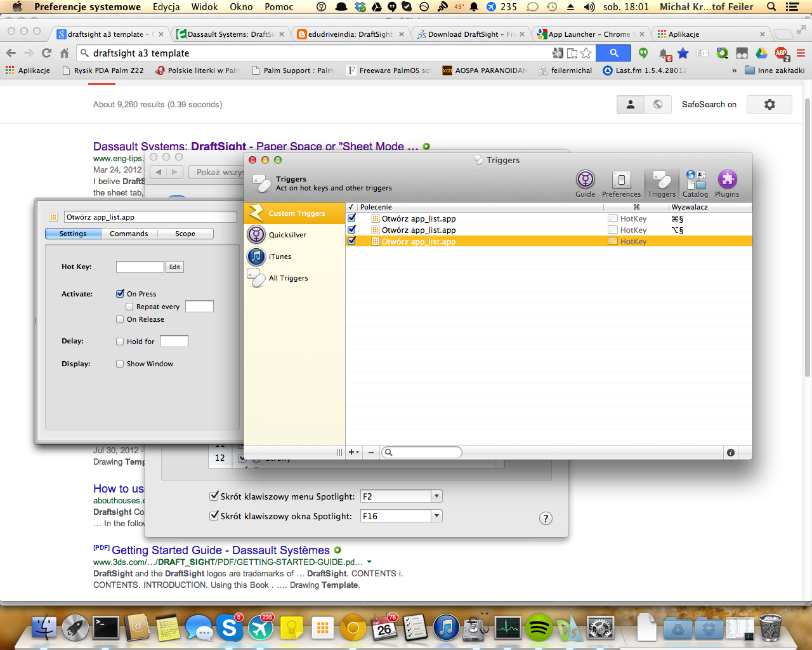Screen dimensions: 812x650
Task: Switch to the Settings tab
Action: (73, 234)
